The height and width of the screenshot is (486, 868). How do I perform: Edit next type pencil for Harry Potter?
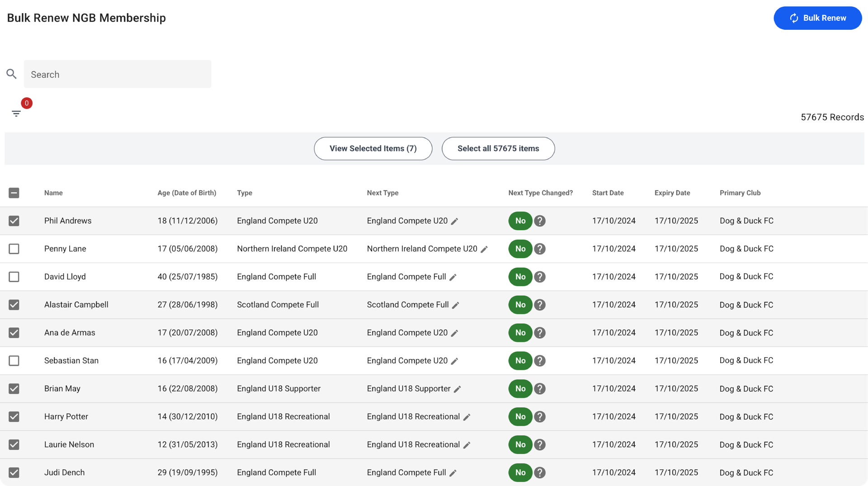click(467, 417)
